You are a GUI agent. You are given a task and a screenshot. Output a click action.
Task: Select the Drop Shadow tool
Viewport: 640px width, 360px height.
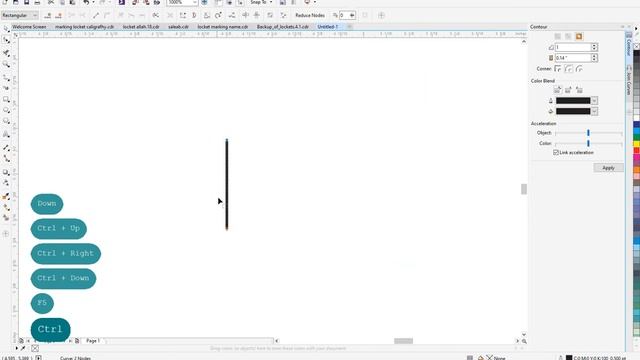click(x=6, y=172)
